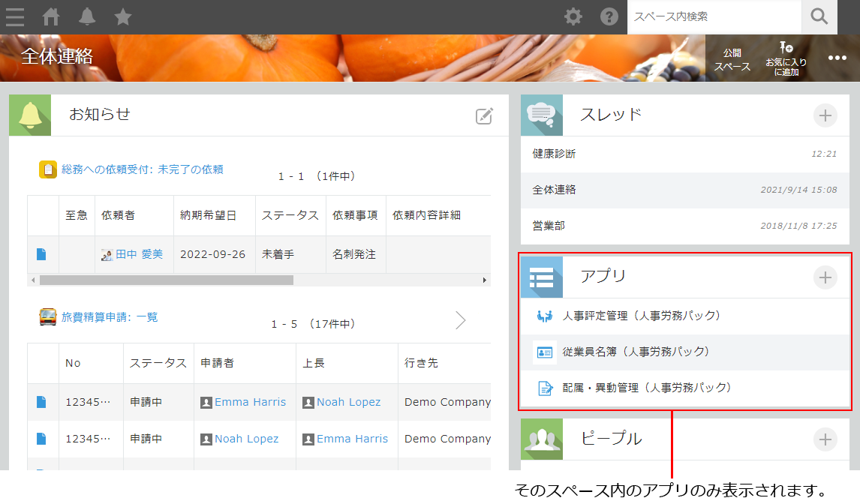Add space to favorites (お気に入りに追加)
This screenshot has height=504, width=860.
click(786, 58)
